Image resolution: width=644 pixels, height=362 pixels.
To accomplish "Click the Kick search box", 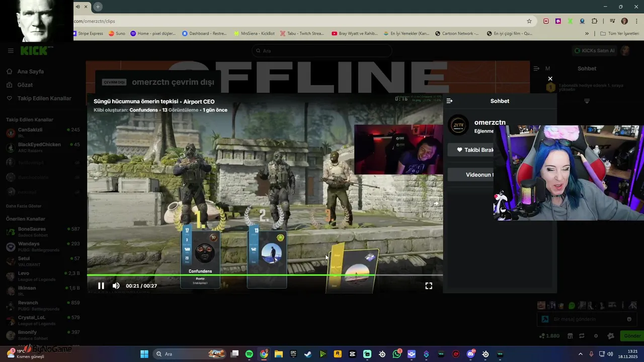I will point(322,51).
